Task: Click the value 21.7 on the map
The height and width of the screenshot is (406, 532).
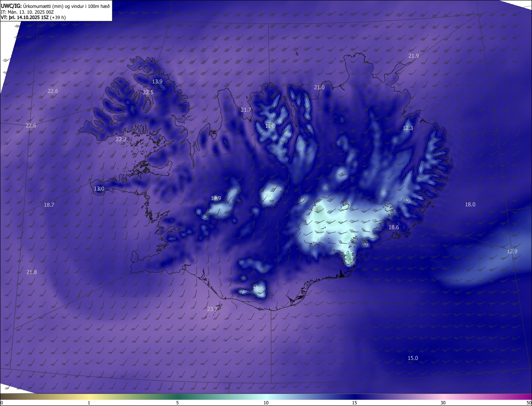Action: pos(246,110)
